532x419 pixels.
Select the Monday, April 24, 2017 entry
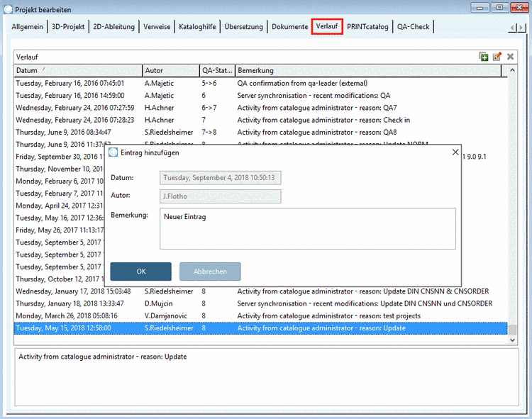(60, 206)
